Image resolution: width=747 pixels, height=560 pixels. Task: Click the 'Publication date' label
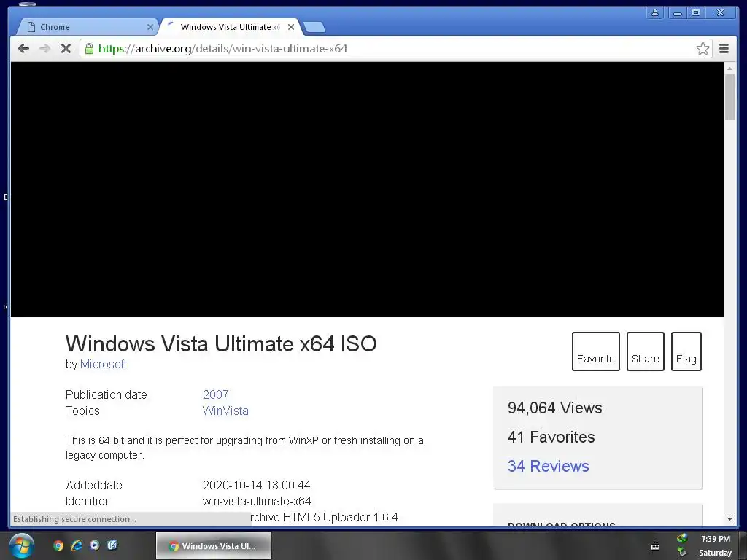(107, 394)
